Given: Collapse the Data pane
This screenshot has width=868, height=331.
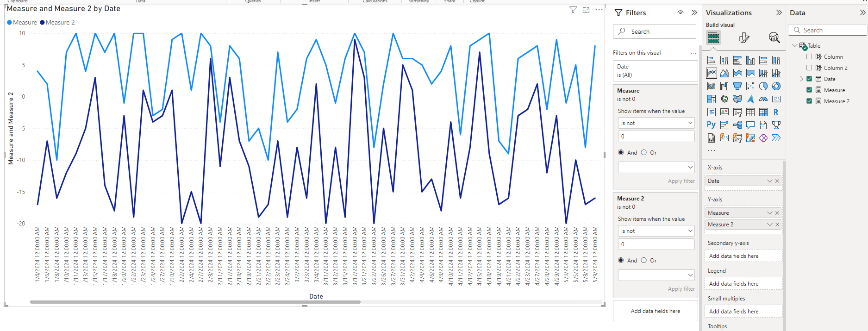Looking at the screenshot, I should click(x=862, y=12).
